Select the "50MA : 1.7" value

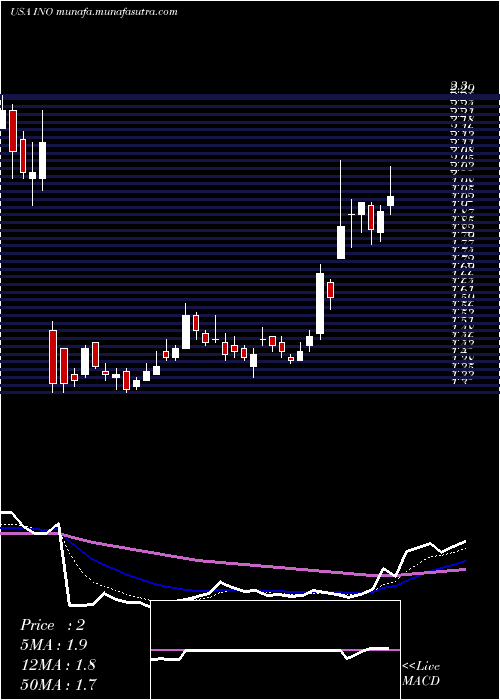click(58, 684)
